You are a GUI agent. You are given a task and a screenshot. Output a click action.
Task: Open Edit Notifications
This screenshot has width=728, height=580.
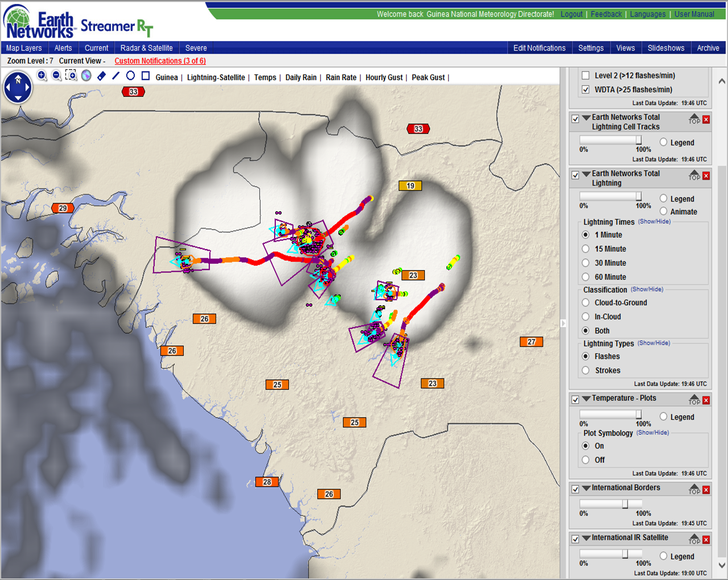(539, 48)
